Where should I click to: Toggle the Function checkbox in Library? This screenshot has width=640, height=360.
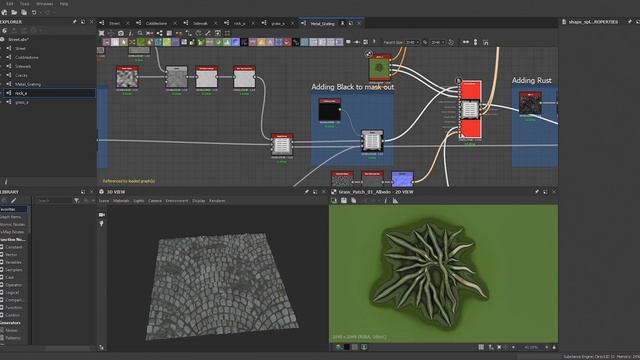tap(2, 307)
